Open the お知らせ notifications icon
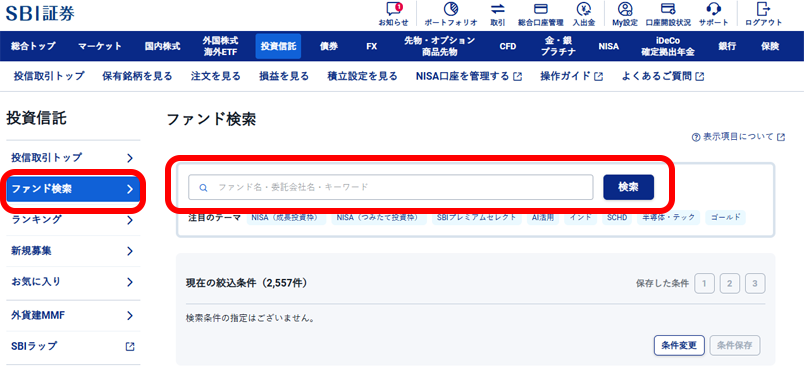This screenshot has height=366, width=804. click(x=394, y=9)
